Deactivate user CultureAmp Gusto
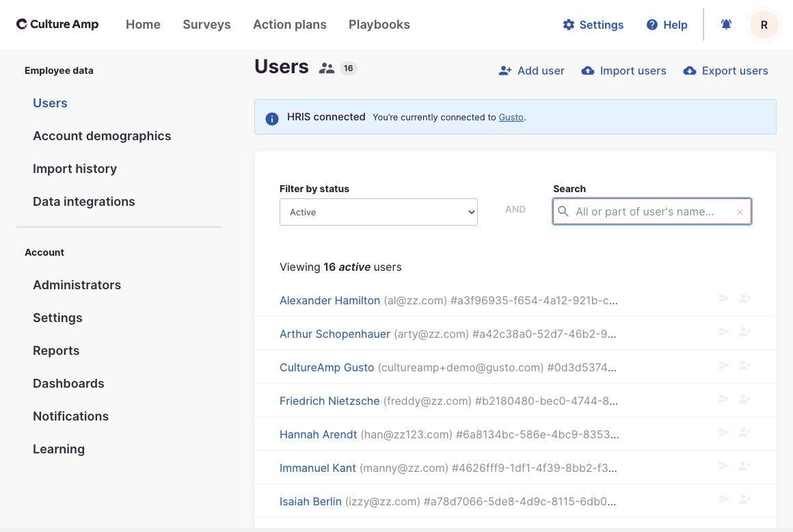The width and height of the screenshot is (793, 532). 744,365
